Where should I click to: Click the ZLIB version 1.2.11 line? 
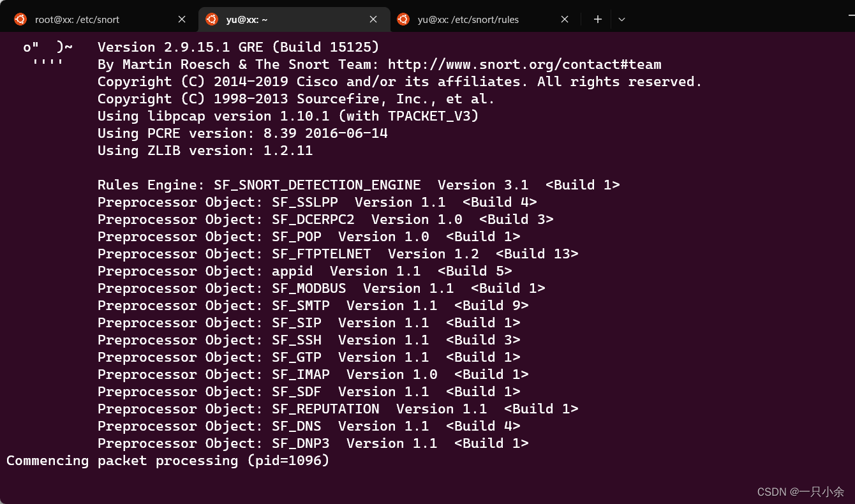pos(205,151)
